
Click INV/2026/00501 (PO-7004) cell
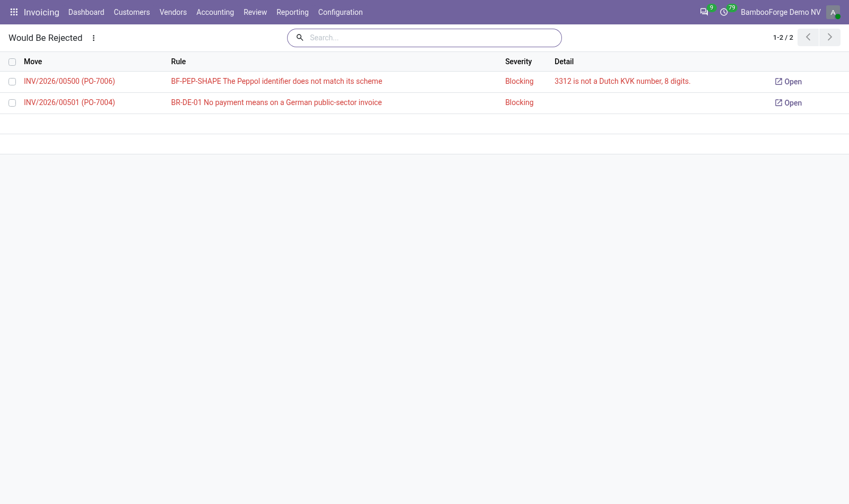click(x=70, y=102)
